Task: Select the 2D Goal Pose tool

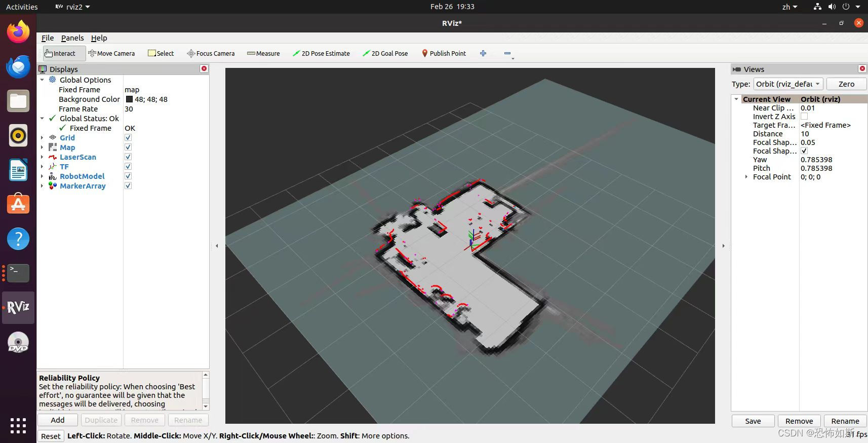Action: 385,53
